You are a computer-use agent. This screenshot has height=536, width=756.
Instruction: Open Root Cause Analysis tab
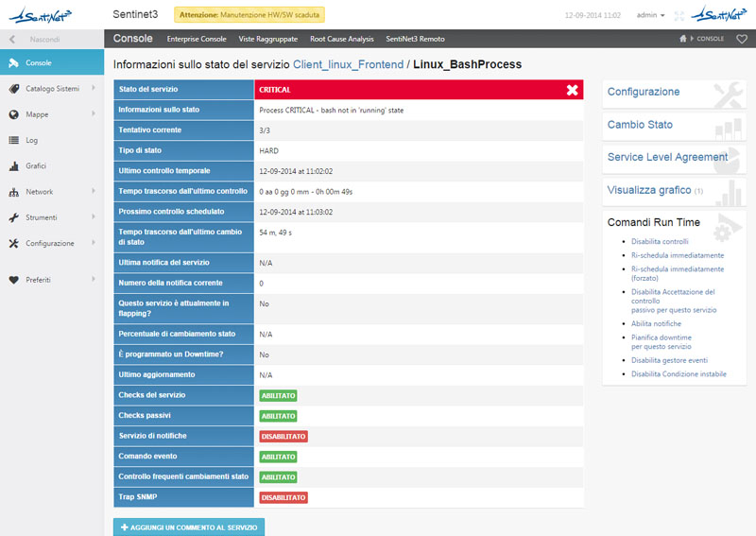(342, 39)
